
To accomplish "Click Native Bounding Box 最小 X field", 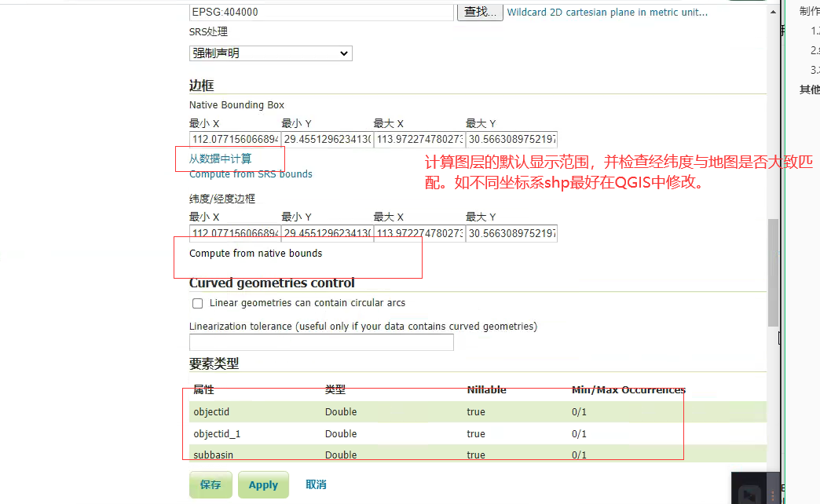I will coord(234,140).
